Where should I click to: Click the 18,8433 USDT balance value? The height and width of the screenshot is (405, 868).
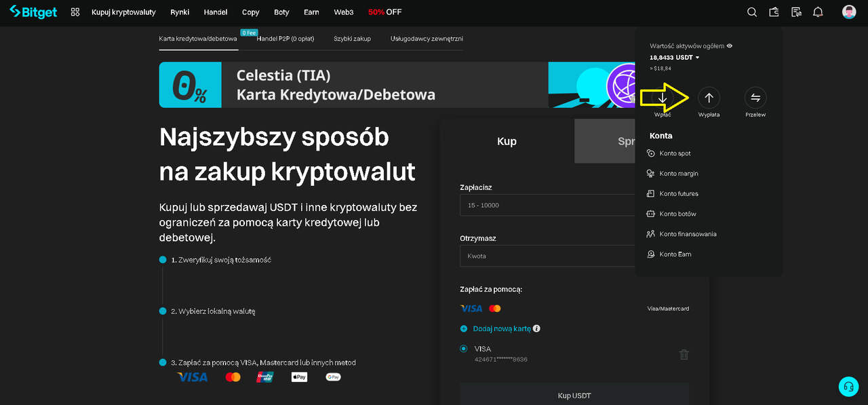[x=671, y=58]
